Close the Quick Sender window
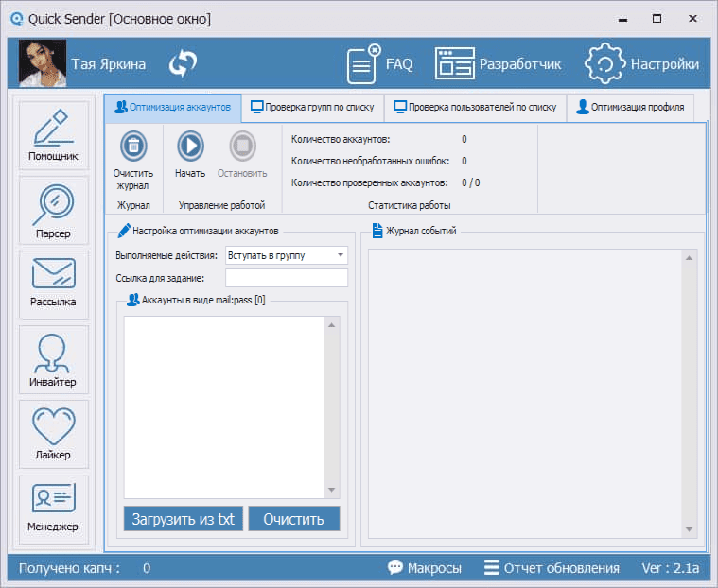The width and height of the screenshot is (718, 588). (692, 19)
